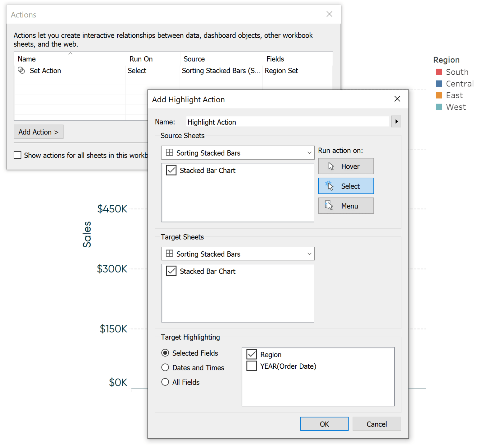Click the orange East region swatch

pyautogui.click(x=439, y=95)
